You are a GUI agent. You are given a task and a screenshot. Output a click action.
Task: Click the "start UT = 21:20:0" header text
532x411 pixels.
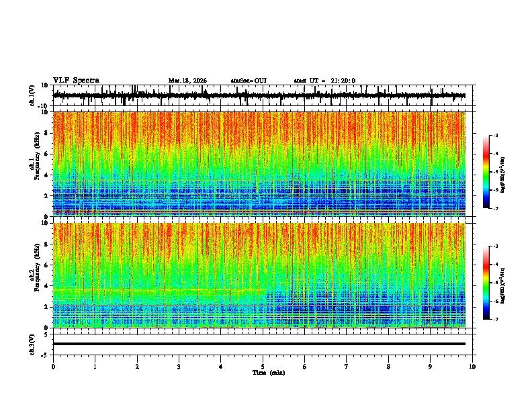(x=324, y=81)
